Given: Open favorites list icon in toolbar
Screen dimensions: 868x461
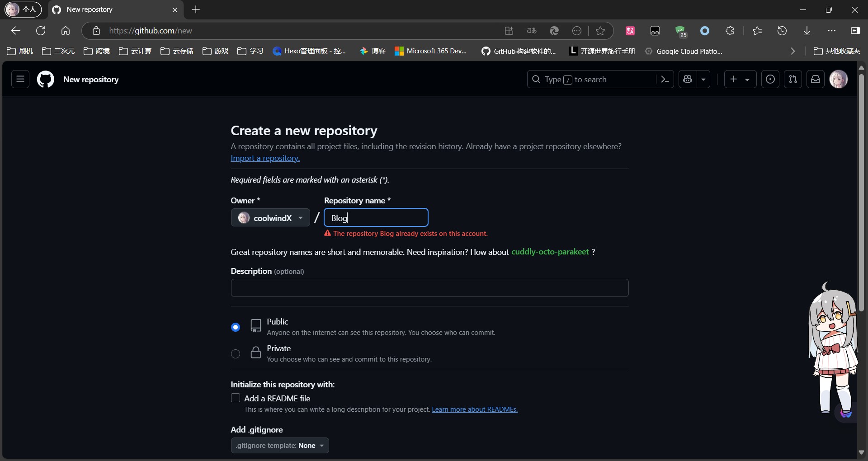Looking at the screenshot, I should click(757, 31).
